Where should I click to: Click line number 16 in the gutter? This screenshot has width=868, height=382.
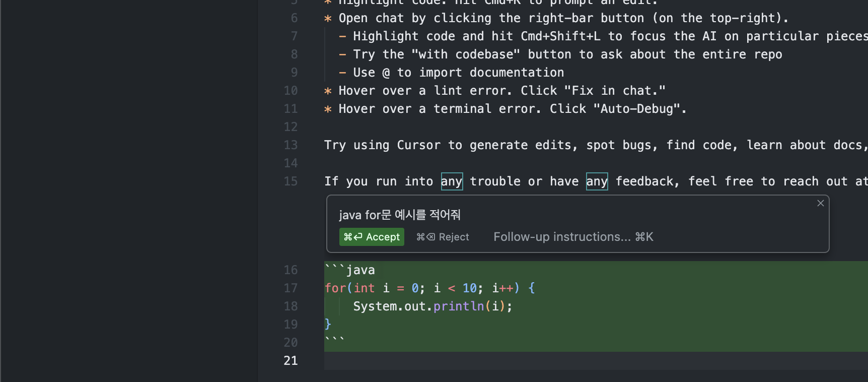pos(291,270)
